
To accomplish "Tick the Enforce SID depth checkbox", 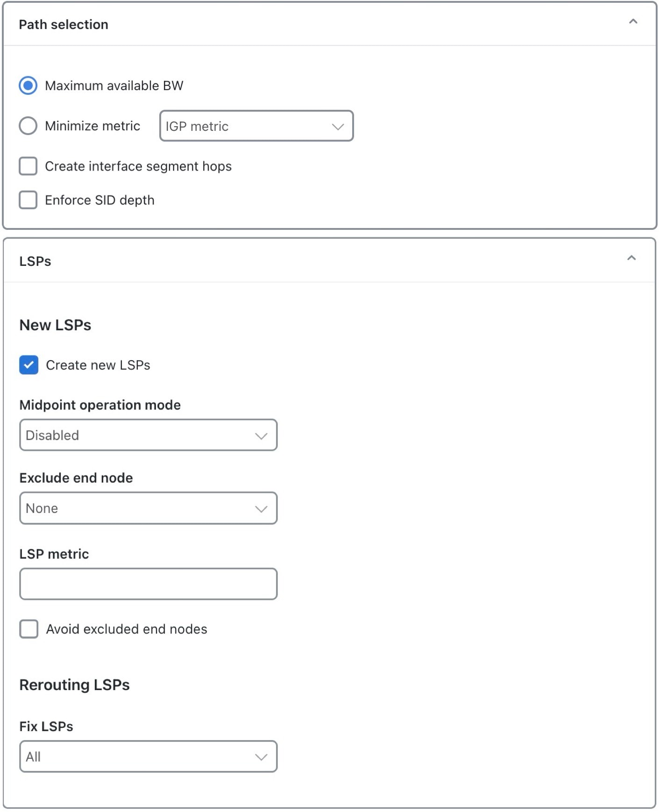I will pos(28,200).
